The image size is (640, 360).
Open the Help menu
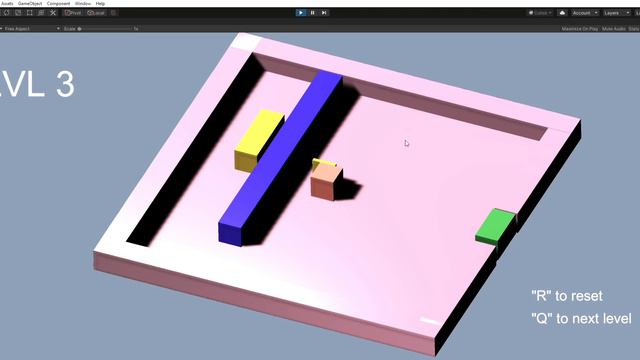[100, 3]
